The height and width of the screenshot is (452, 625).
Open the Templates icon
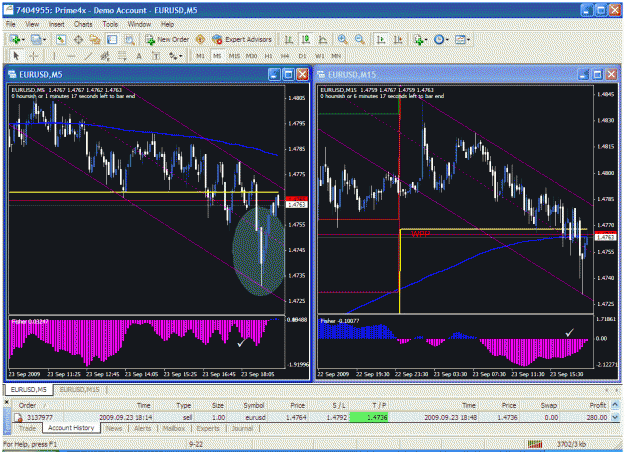460,39
